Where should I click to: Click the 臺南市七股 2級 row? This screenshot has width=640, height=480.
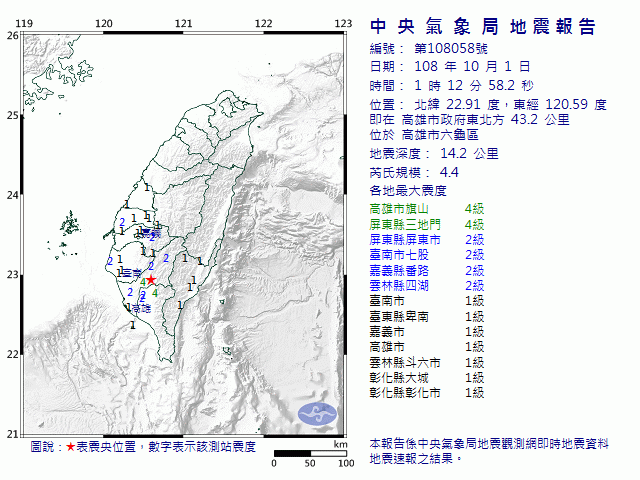[427, 255]
